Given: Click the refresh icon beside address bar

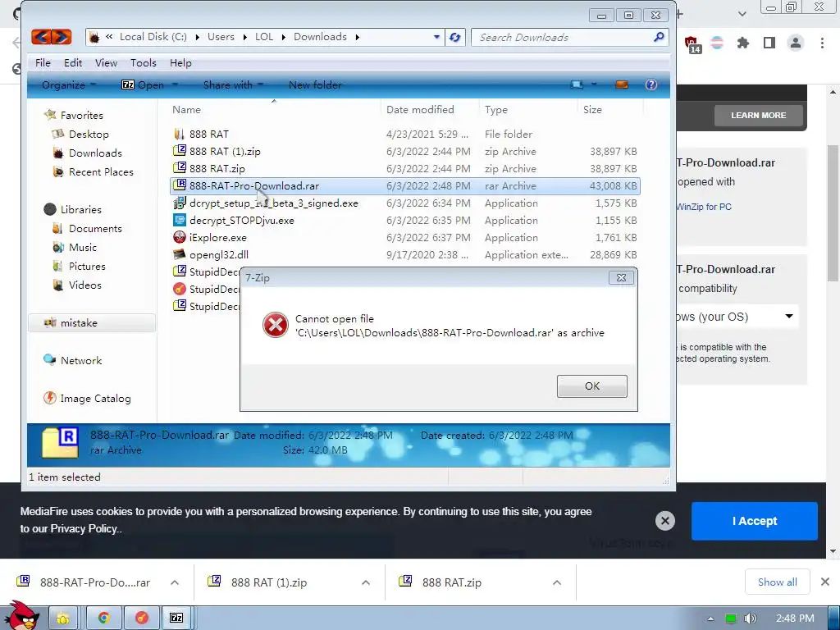Looking at the screenshot, I should pyautogui.click(x=454, y=37).
